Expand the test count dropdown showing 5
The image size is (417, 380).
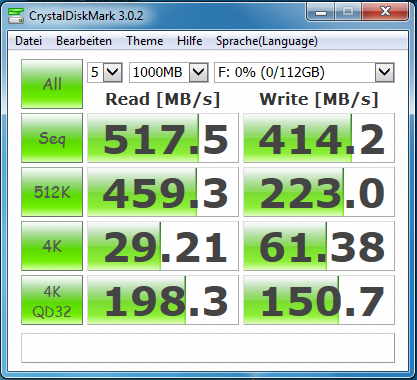point(105,72)
